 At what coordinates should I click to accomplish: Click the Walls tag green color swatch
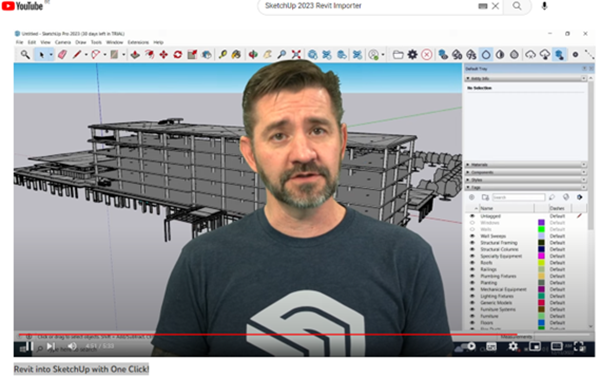[541, 229]
